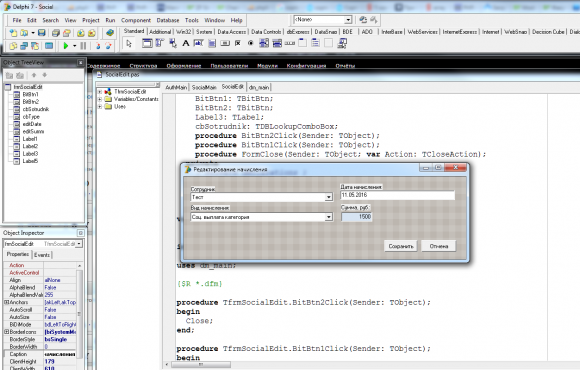This screenshot has height=370, width=580.
Task: Select the CheckBox component in palette
Action: point(238,43)
